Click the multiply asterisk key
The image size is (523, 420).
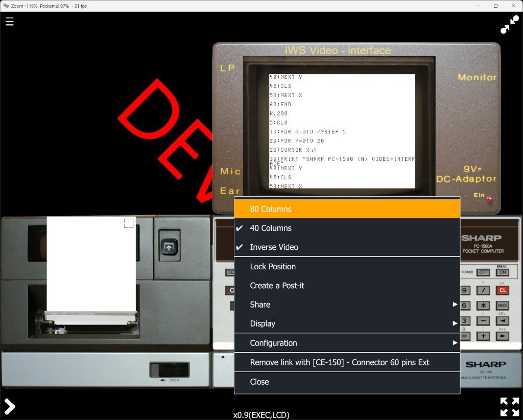(x=483, y=306)
